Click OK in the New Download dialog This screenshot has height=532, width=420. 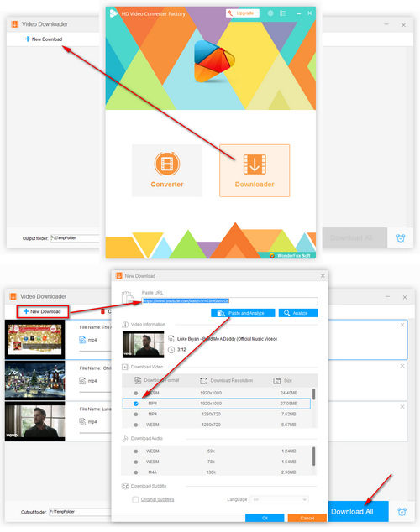pos(265,518)
